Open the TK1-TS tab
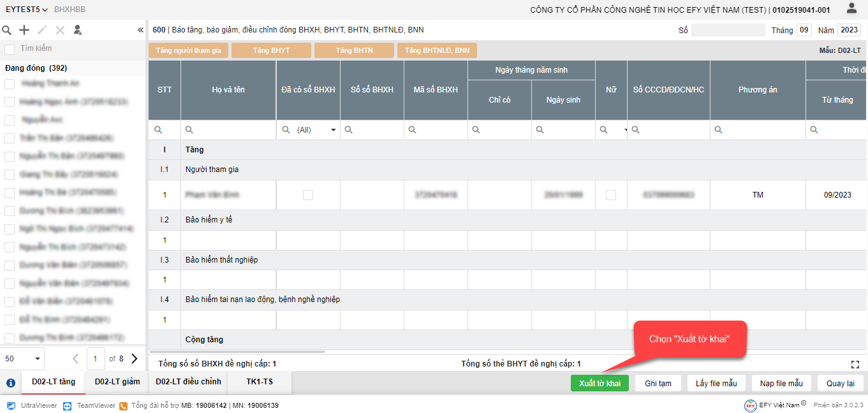 (259, 382)
